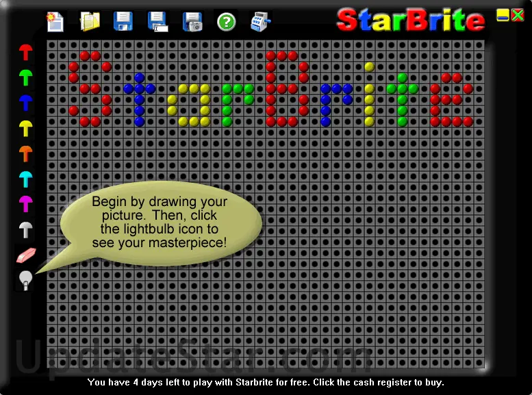This screenshot has height=395, width=532.
Task: Click the cash register to buy
Action: click(x=260, y=22)
